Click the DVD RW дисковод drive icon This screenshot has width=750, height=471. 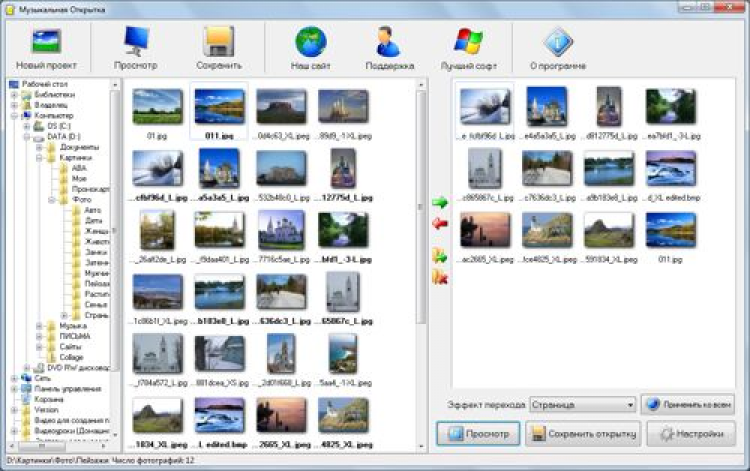[39, 368]
